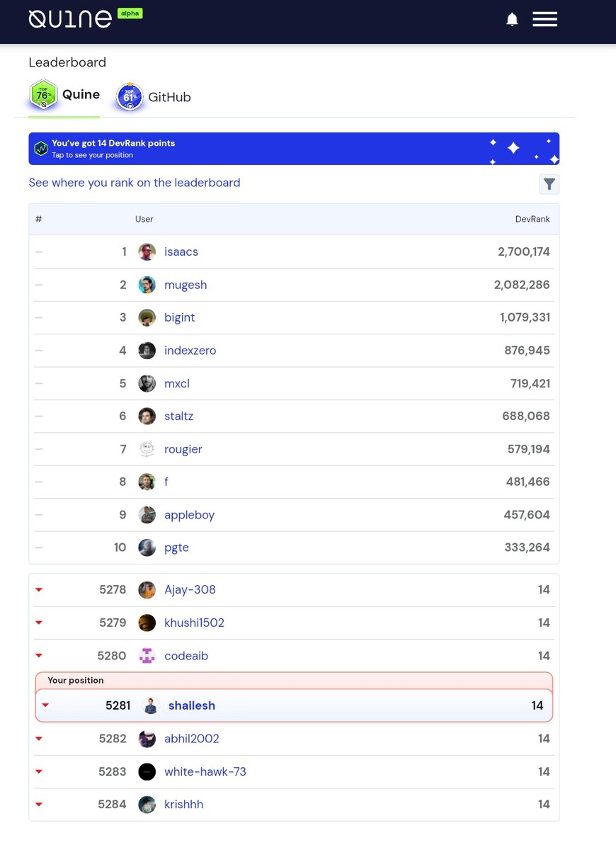Open khushi1502 profile link
Screen dimensions: 616x850
click(x=194, y=623)
